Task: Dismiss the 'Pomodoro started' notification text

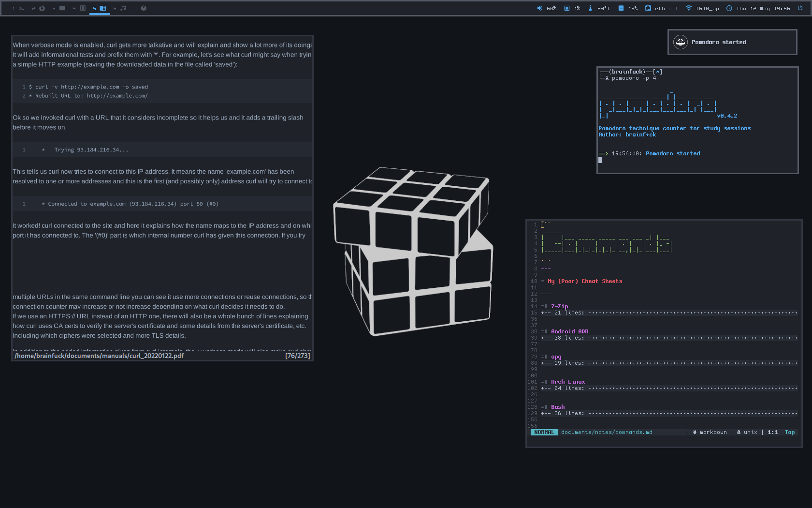Action: coord(719,42)
